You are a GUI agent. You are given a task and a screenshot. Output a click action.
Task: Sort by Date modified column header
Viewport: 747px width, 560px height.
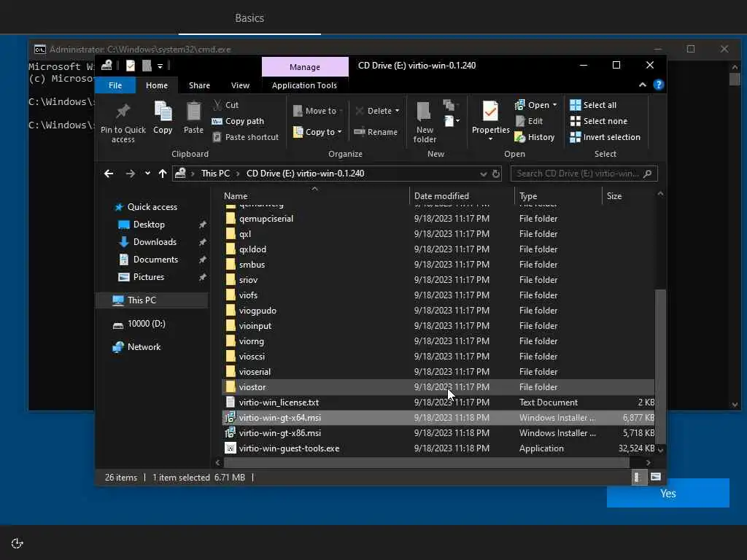click(461, 195)
